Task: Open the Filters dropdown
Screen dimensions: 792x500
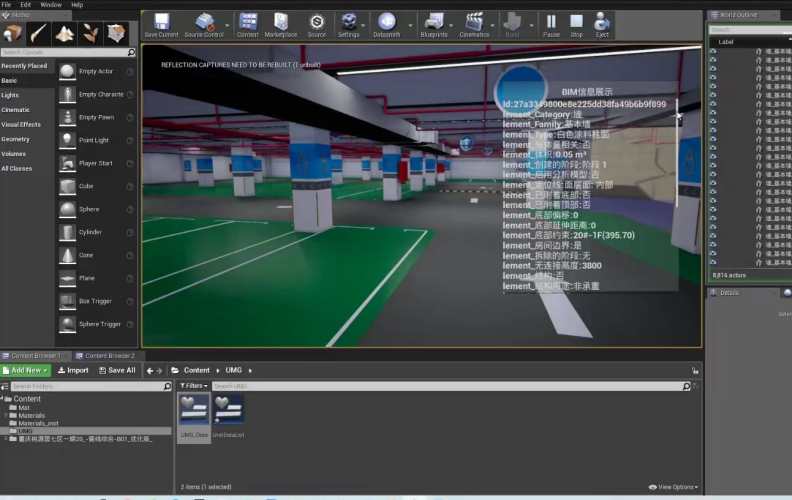Action: click(x=194, y=386)
